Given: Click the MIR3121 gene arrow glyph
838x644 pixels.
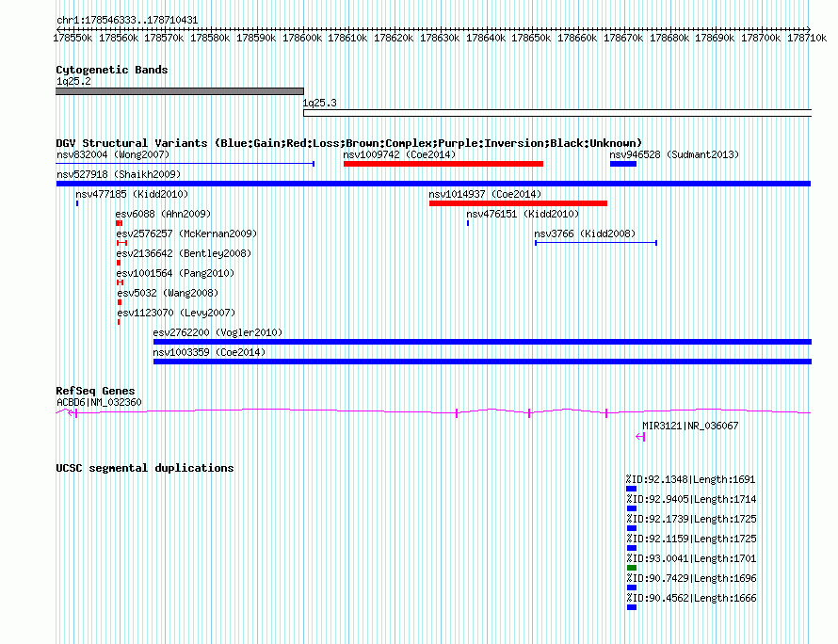Looking at the screenshot, I should [640, 437].
